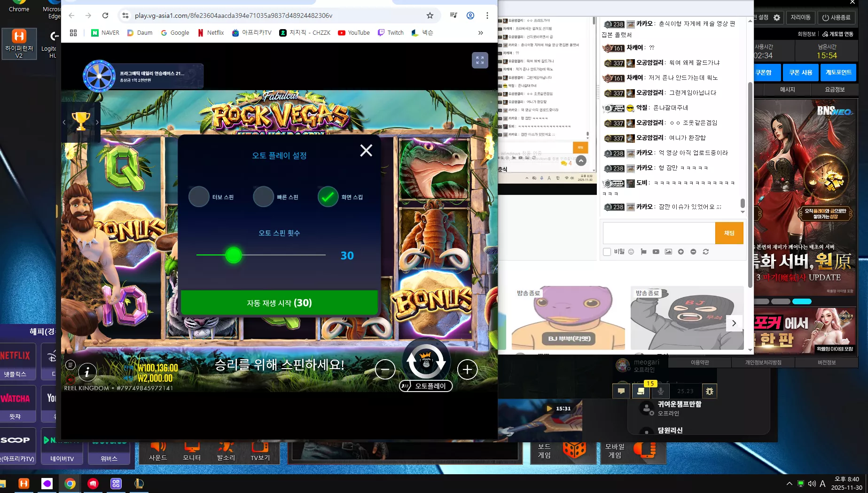Decrease the bet with the minus button
868x493 pixels.
click(x=385, y=370)
